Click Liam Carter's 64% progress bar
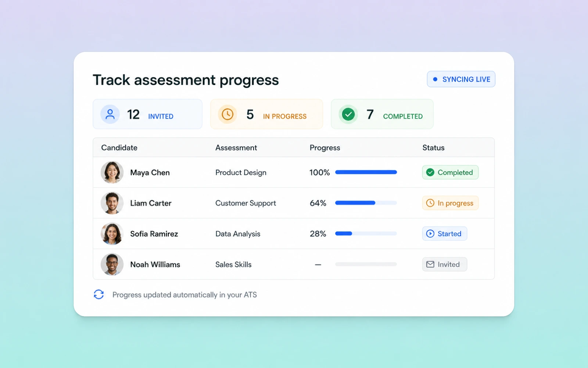This screenshot has height=368, width=588. coord(366,203)
